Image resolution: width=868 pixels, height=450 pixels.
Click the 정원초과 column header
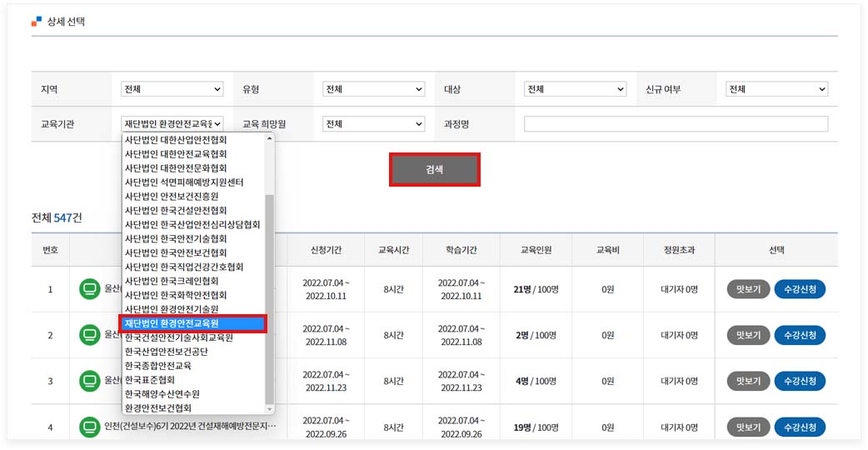679,250
